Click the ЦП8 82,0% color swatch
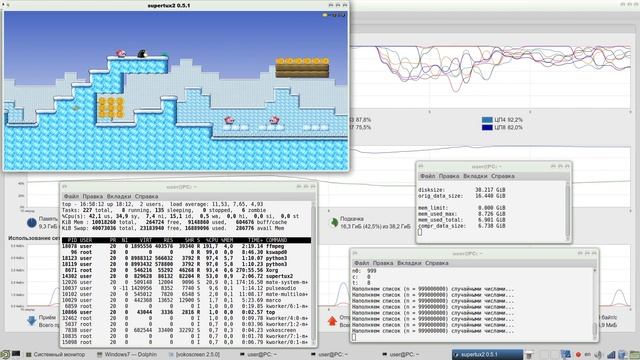This screenshot has width=640, height=360. point(487,127)
